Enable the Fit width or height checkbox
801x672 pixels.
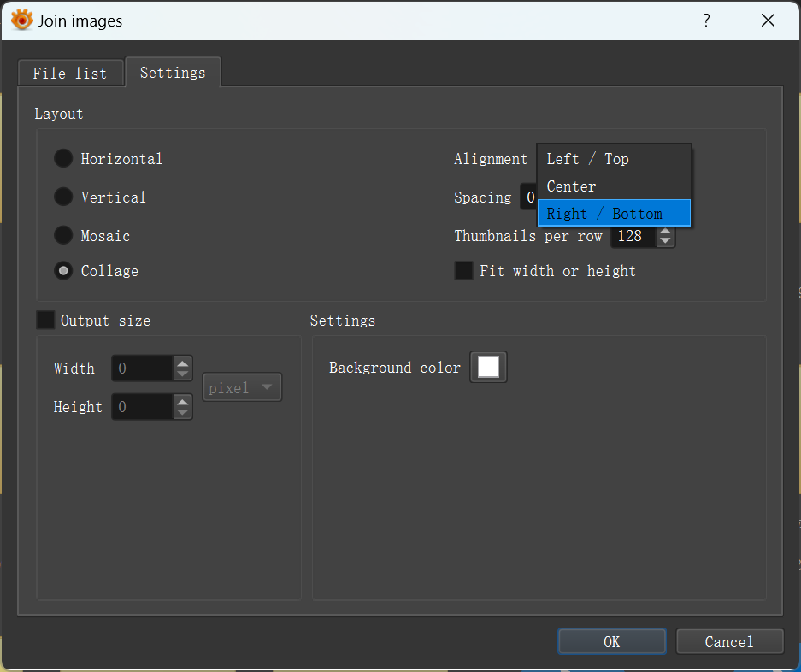coord(463,271)
